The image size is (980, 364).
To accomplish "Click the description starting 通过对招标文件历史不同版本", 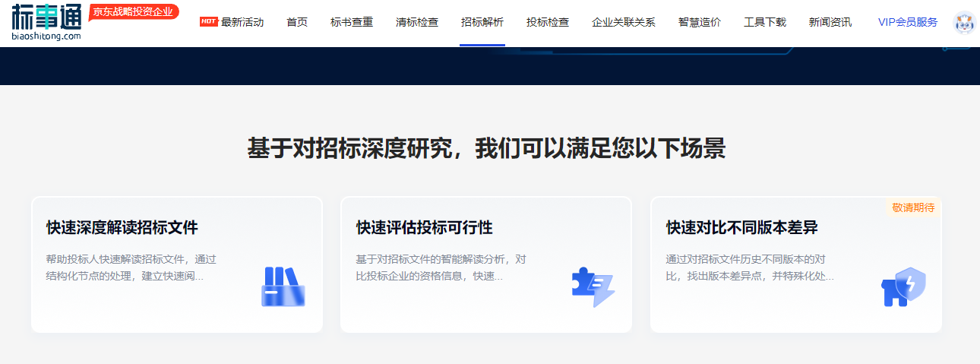I will (751, 267).
